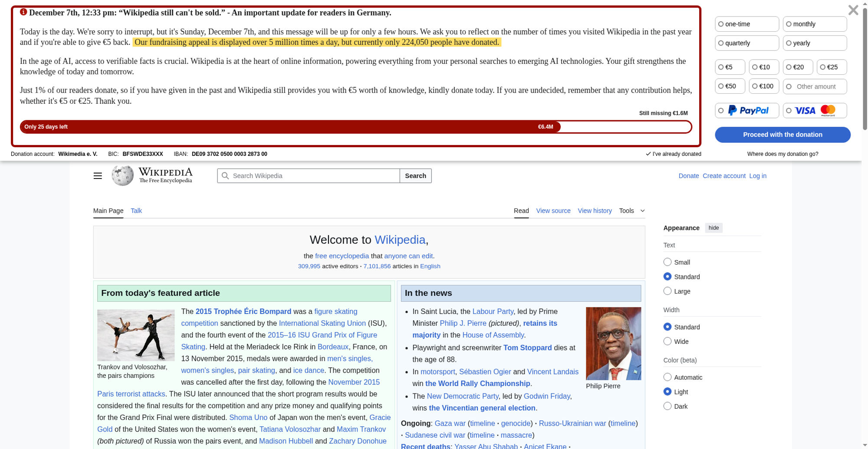Open the View history tab
Viewport: 868px width, 449px height.
(595, 211)
